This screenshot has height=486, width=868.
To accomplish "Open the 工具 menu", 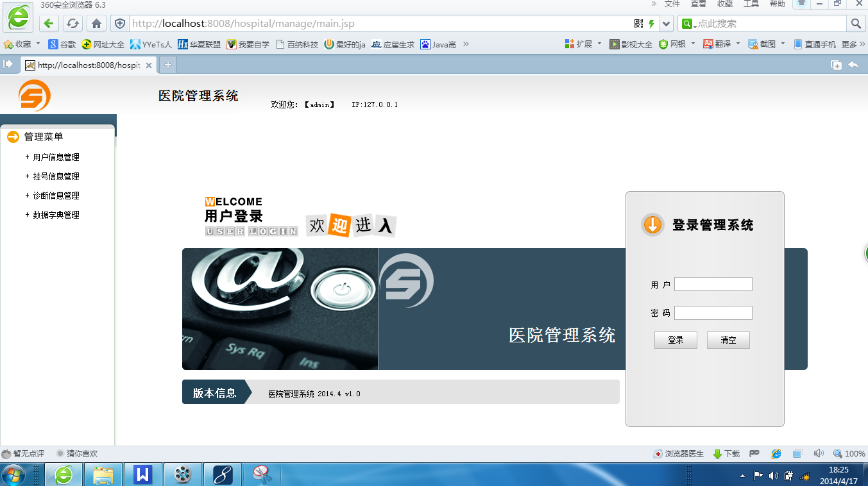I will [751, 4].
